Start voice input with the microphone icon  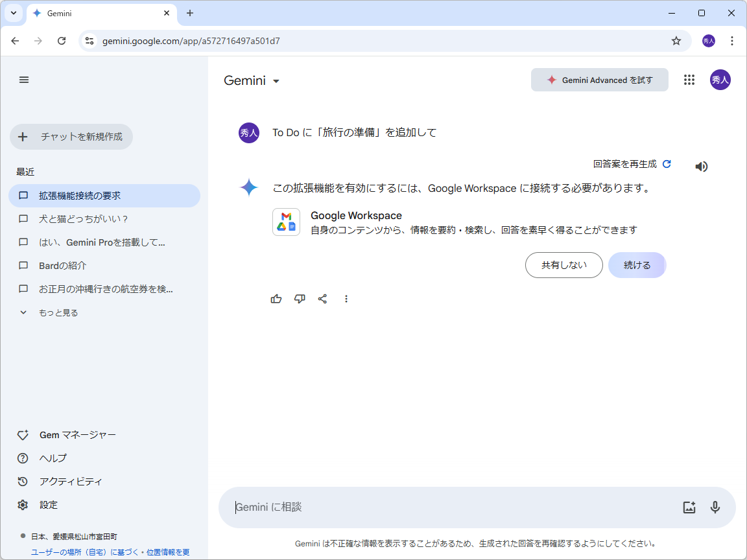pyautogui.click(x=715, y=507)
